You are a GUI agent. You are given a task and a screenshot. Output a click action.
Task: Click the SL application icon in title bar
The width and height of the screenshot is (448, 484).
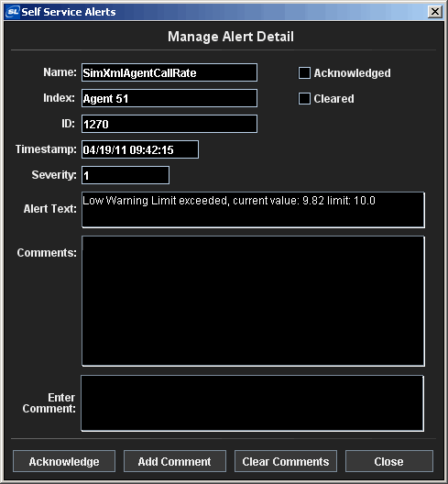[13, 12]
